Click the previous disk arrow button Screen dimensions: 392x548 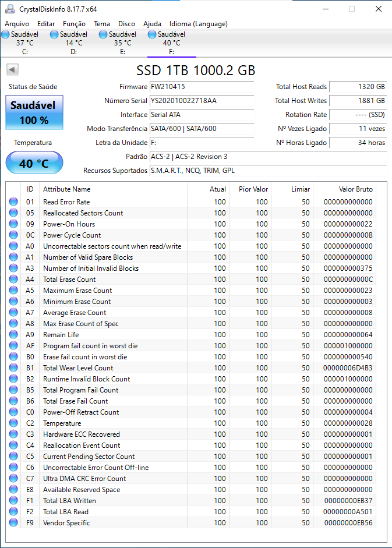pos(12,69)
